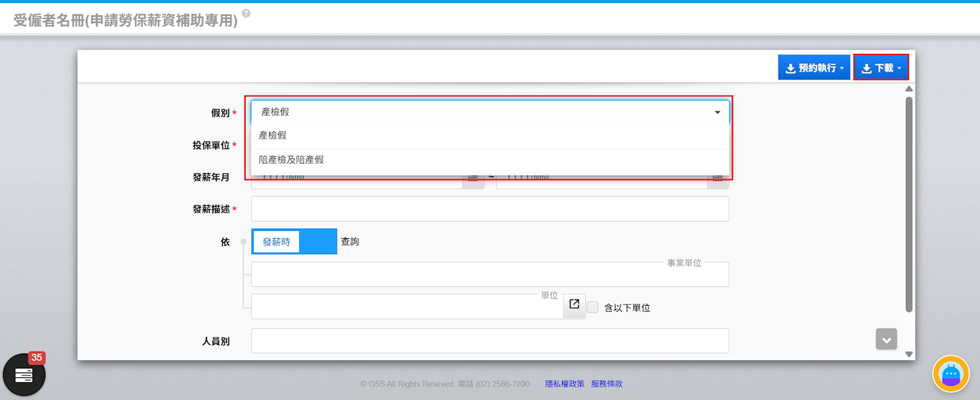Open the chatbot assistant icon

[951, 374]
